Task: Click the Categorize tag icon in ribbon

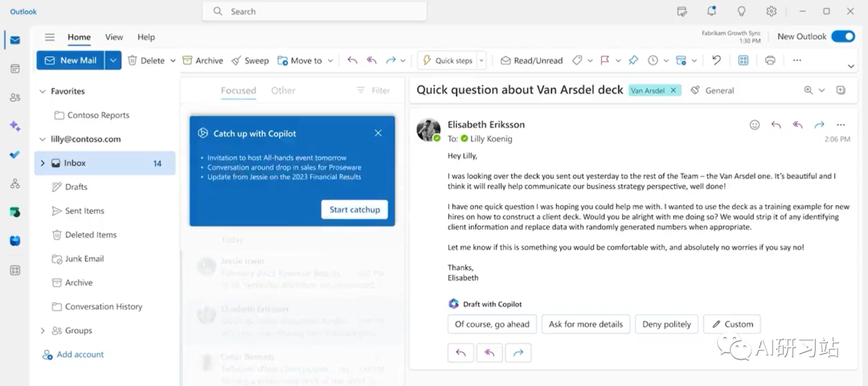Action: (x=577, y=60)
